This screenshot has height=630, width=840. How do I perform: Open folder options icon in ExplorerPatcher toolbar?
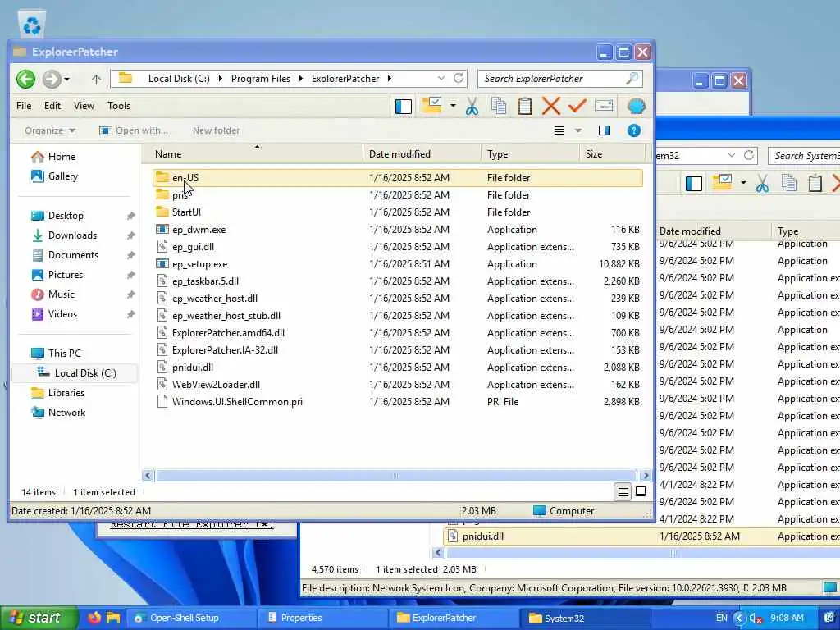tap(431, 106)
